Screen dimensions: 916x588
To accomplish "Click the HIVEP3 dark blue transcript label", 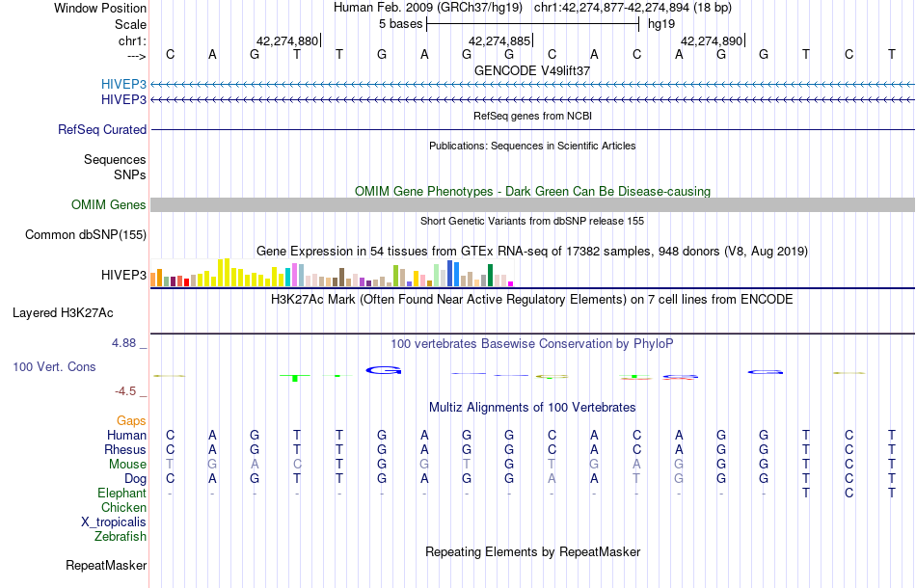I will (x=123, y=100).
